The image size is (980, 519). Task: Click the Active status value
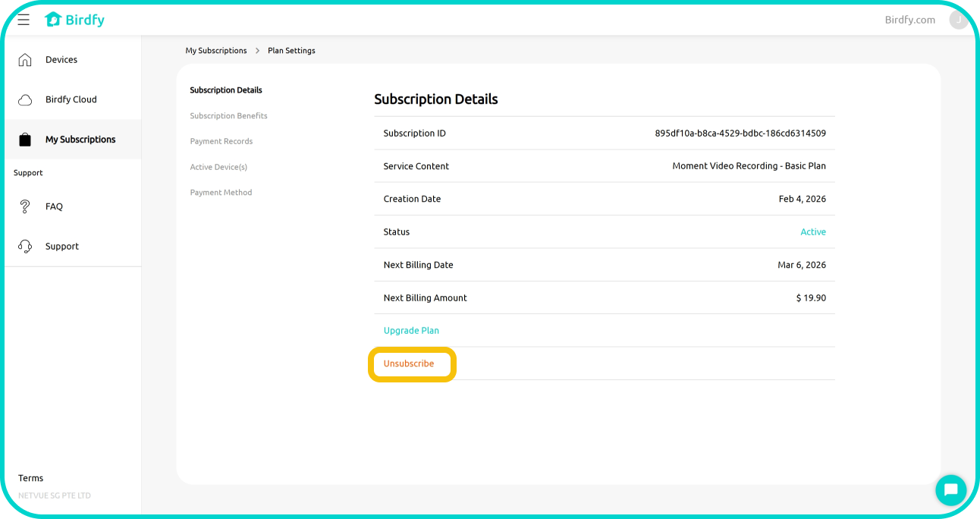click(813, 232)
